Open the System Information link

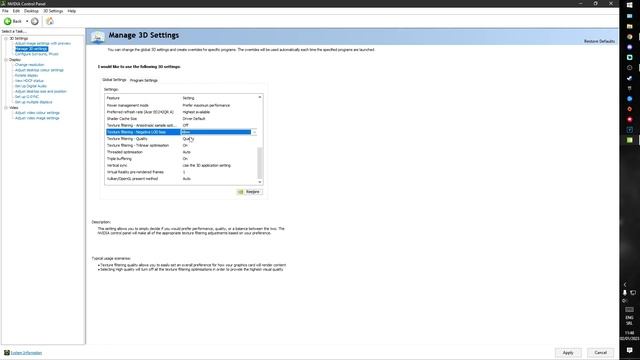[27, 353]
